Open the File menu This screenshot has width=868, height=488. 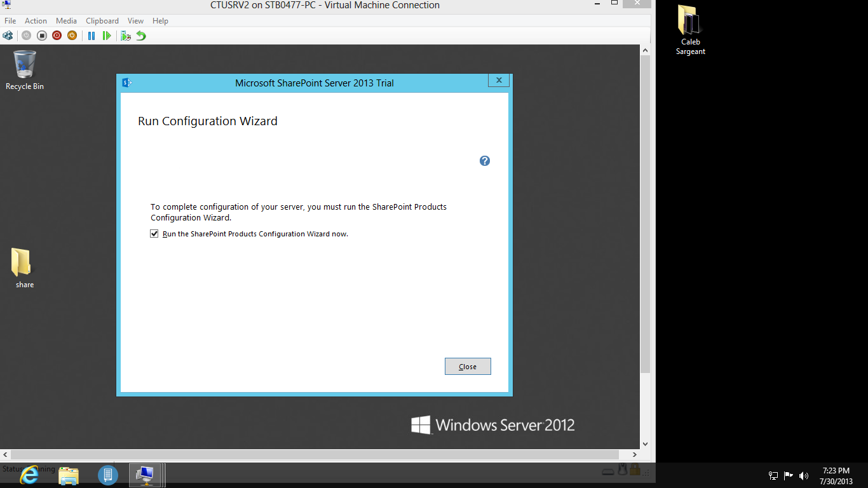pyautogui.click(x=10, y=21)
